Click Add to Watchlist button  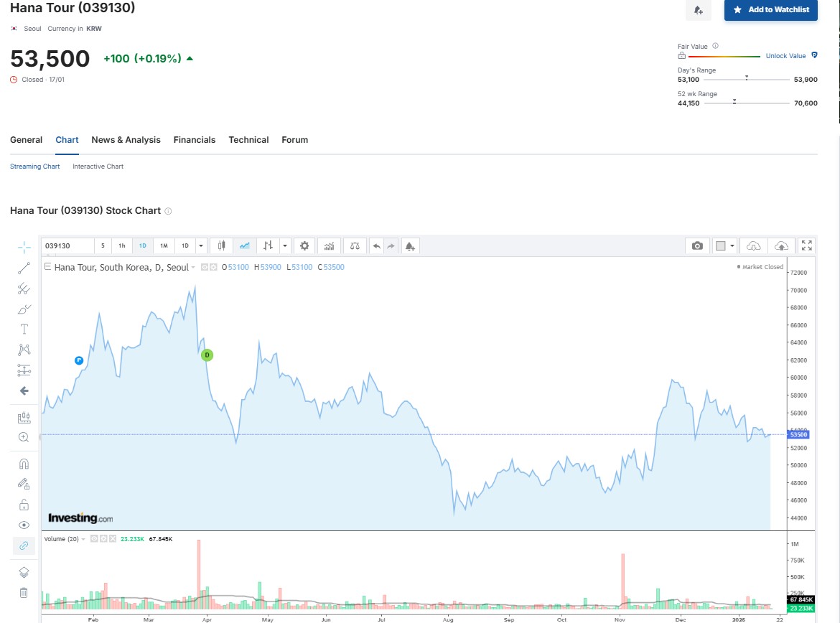[771, 9]
